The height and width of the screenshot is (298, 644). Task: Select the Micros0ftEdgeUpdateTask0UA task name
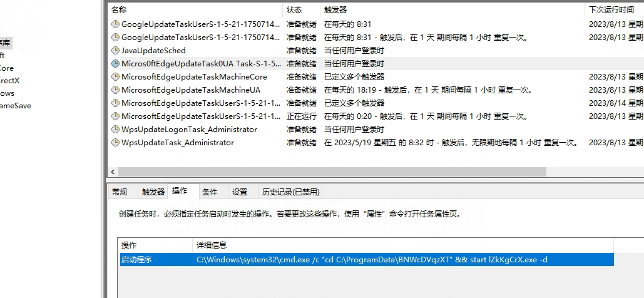[x=202, y=64]
